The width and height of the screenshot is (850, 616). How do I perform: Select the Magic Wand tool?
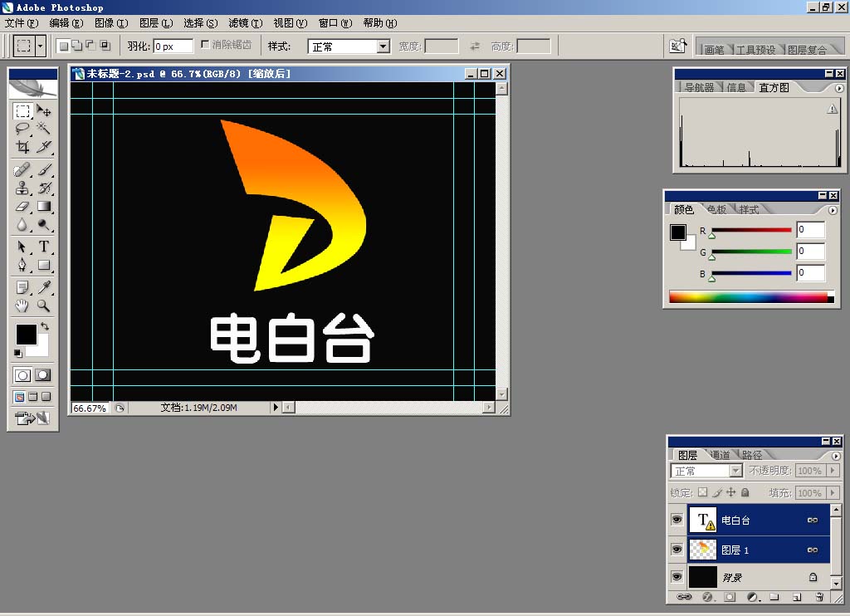click(x=43, y=129)
